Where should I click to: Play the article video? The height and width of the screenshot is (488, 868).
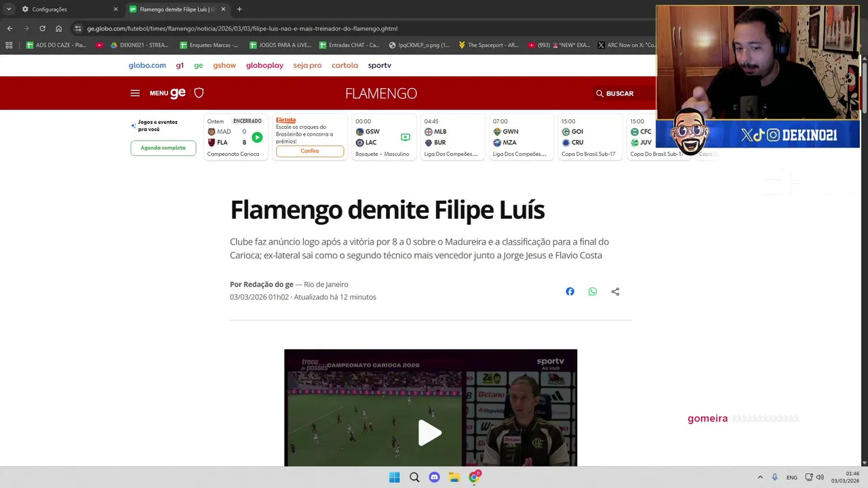point(430,432)
